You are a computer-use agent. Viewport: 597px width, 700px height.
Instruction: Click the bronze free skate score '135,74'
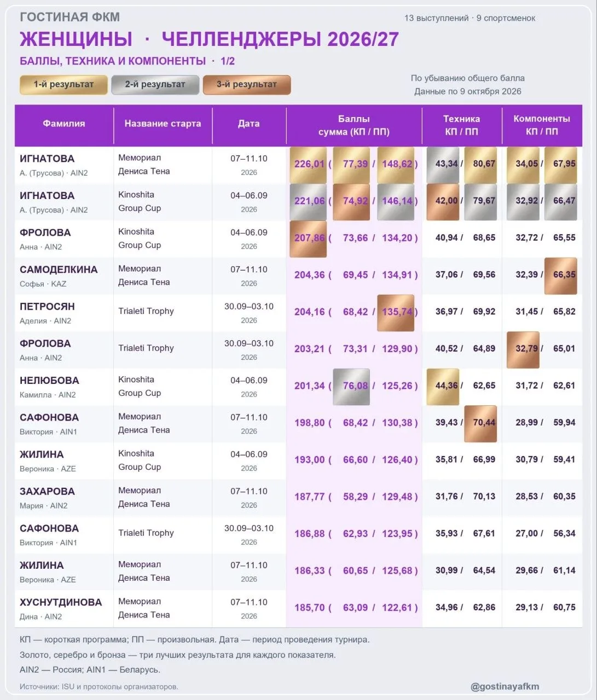(396, 312)
